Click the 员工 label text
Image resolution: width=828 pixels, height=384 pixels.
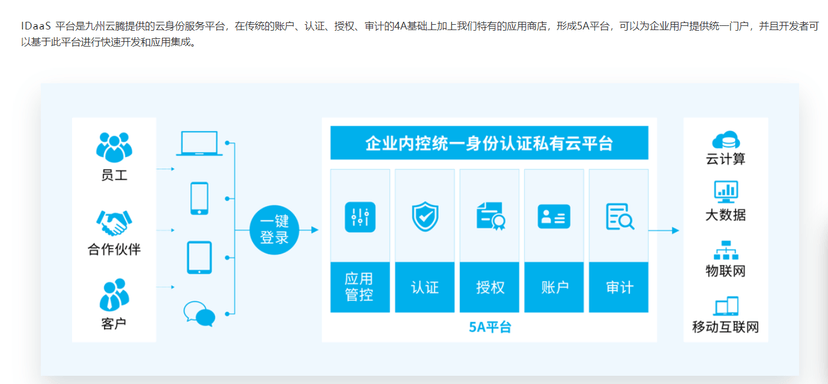click(114, 176)
